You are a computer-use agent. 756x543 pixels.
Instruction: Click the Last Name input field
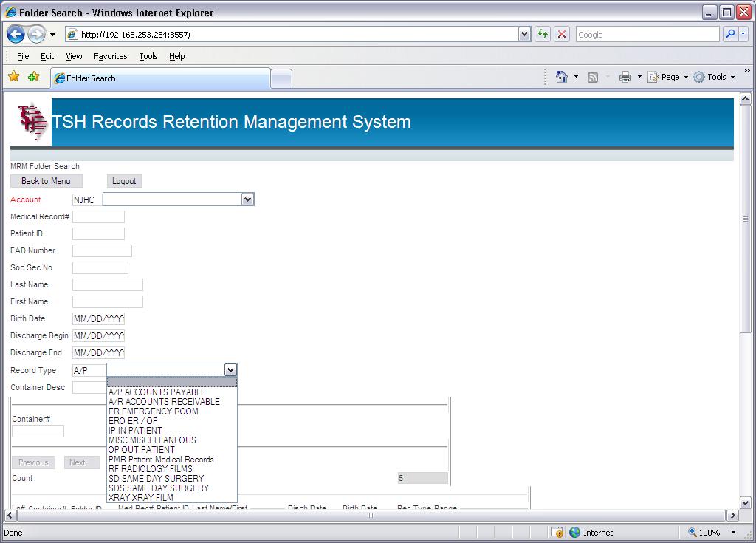pos(108,284)
